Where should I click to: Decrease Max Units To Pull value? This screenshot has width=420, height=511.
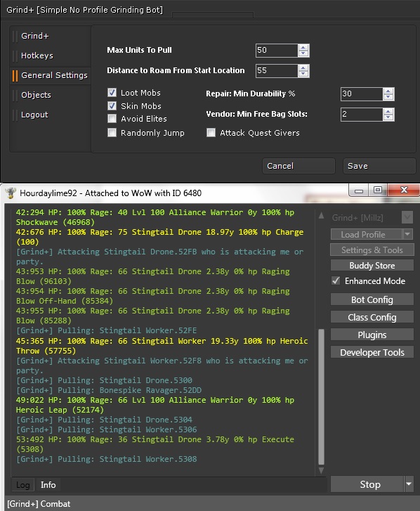[303, 53]
